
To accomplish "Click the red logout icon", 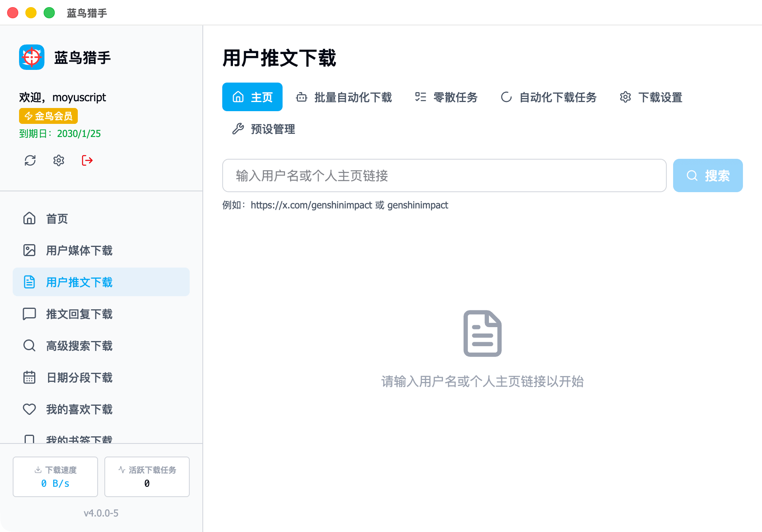I will tap(87, 160).
